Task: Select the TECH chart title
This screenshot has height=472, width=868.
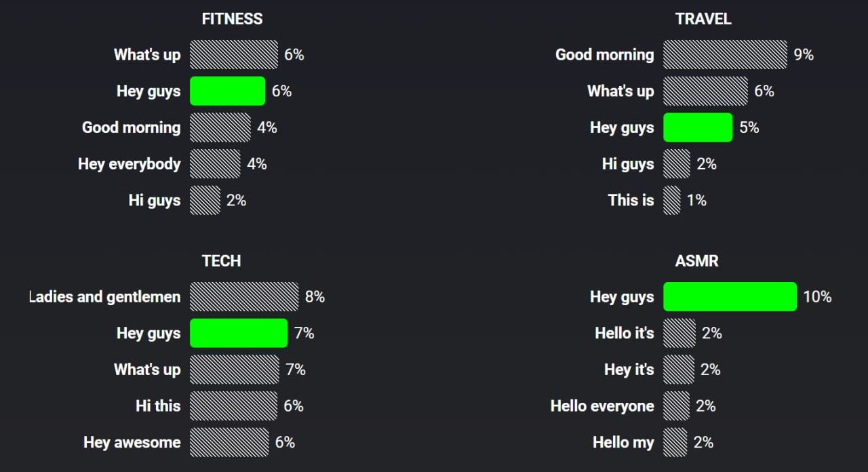Action: (x=221, y=261)
